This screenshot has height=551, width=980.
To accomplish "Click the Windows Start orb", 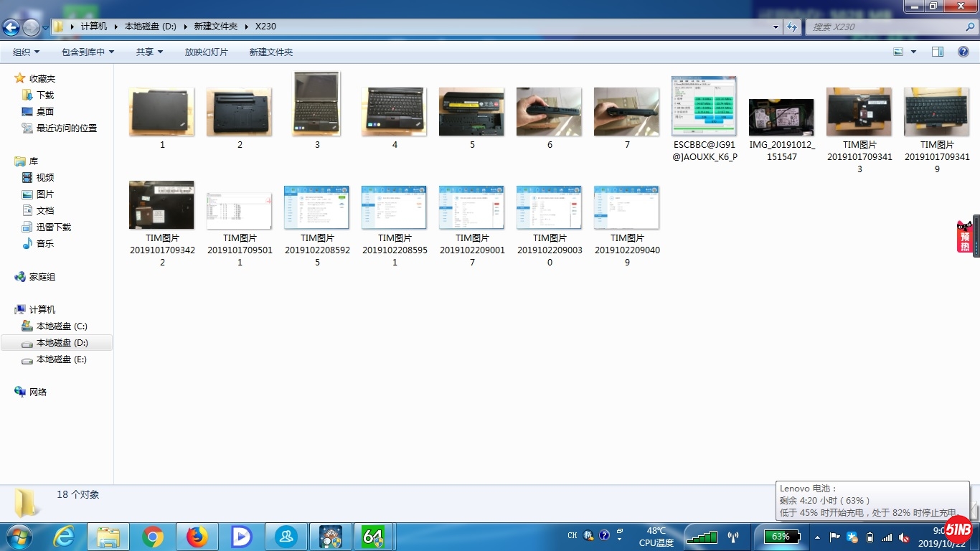I will coord(19,536).
